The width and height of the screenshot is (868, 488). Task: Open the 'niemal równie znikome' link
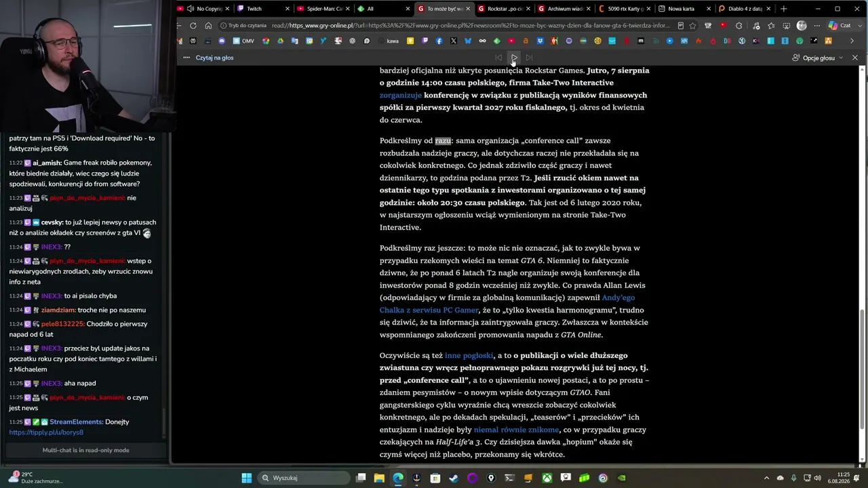coord(517,430)
